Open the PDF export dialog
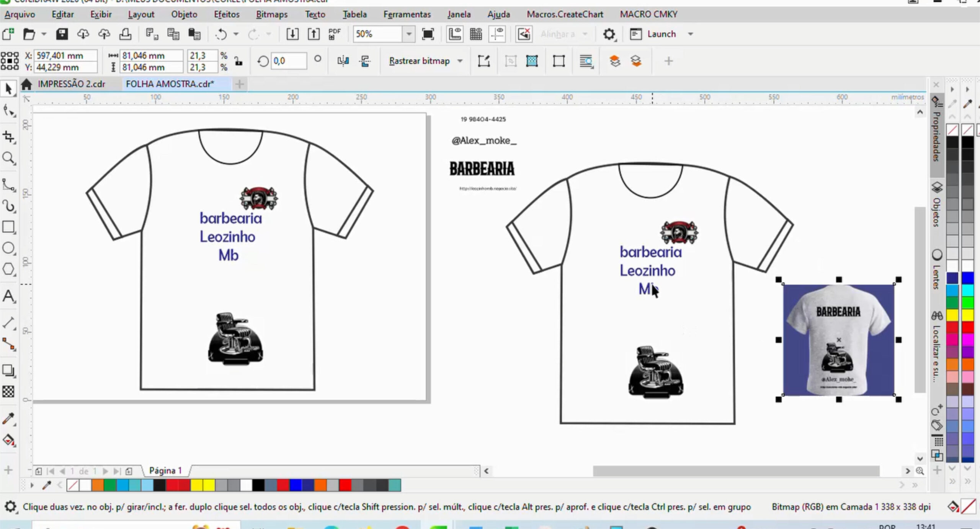Screen dimensions: 980x529 coord(333,34)
